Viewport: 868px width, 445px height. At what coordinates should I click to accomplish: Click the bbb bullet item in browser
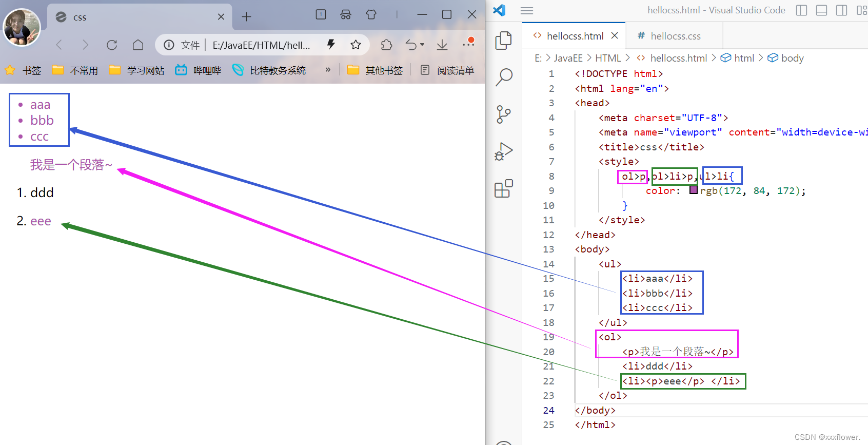pyautogui.click(x=42, y=121)
